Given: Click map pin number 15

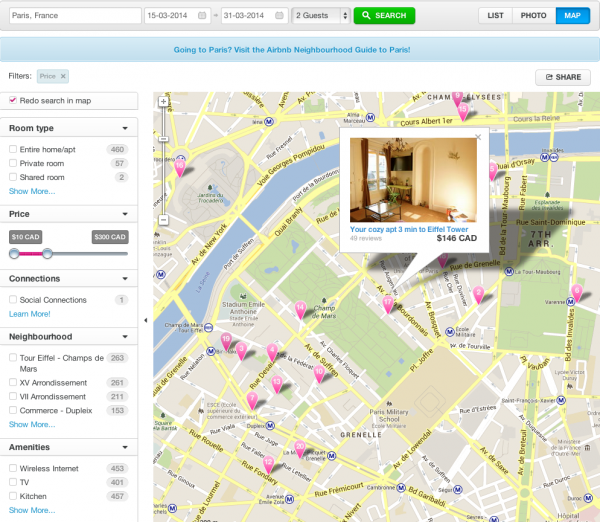Looking at the screenshot, I should tap(463, 111).
